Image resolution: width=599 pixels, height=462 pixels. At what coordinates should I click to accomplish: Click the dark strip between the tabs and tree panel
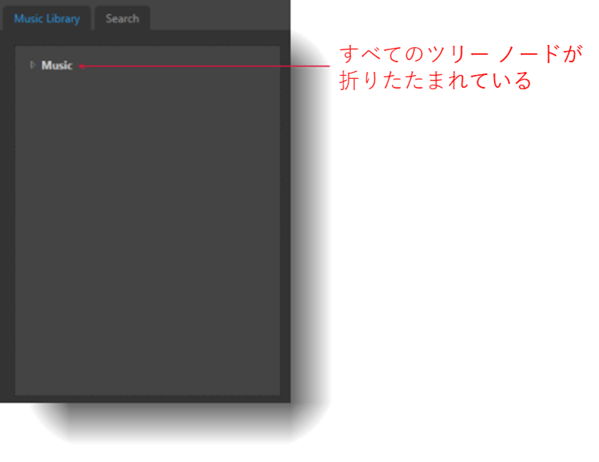145,38
